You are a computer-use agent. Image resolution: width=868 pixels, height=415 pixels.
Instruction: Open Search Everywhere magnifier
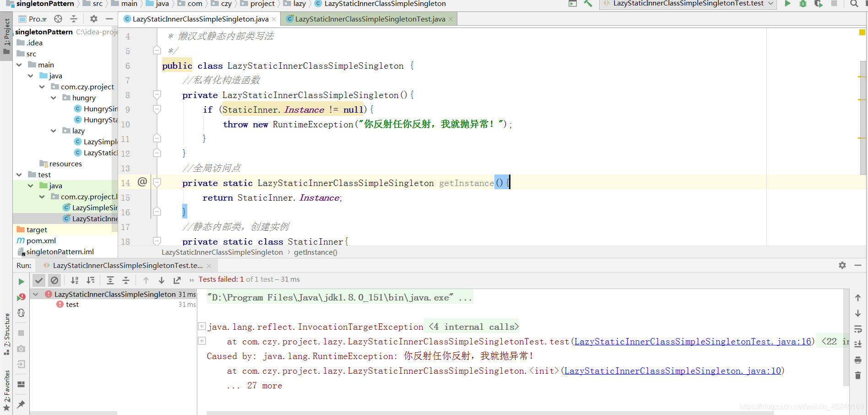click(854, 4)
